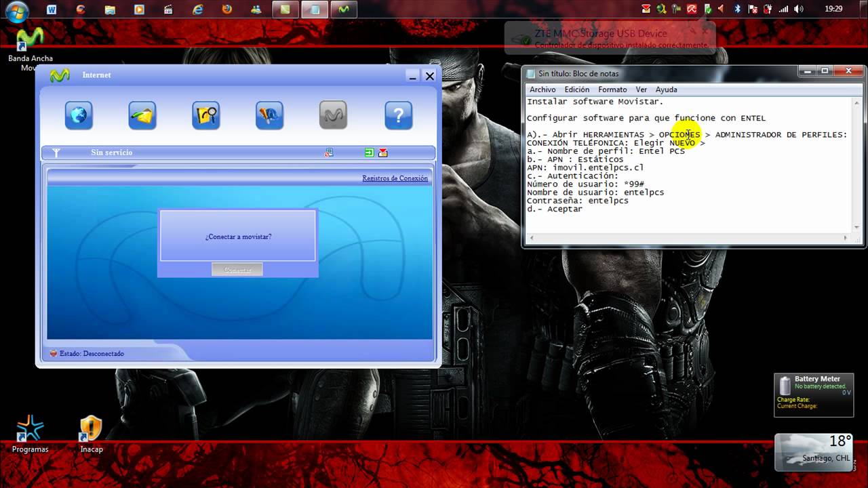The image size is (868, 488).
Task: Click the line 'c.- Autenticación:' in Notepad
Action: (572, 176)
